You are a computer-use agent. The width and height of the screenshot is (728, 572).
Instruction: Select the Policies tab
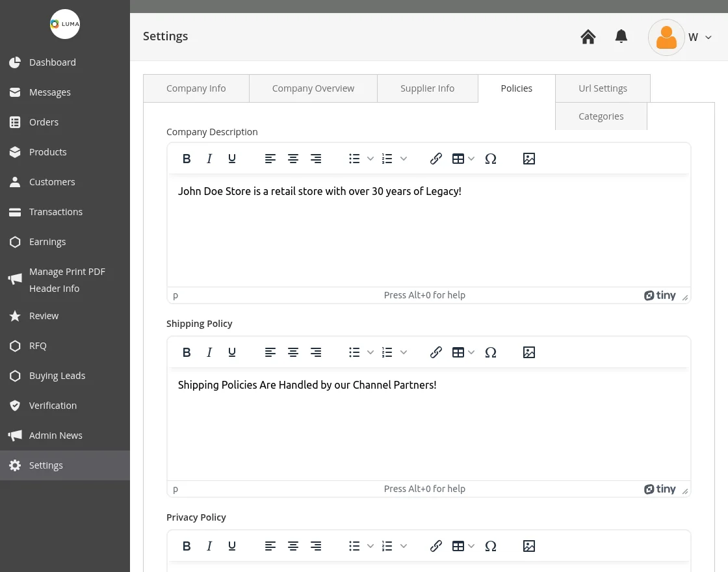(x=516, y=88)
